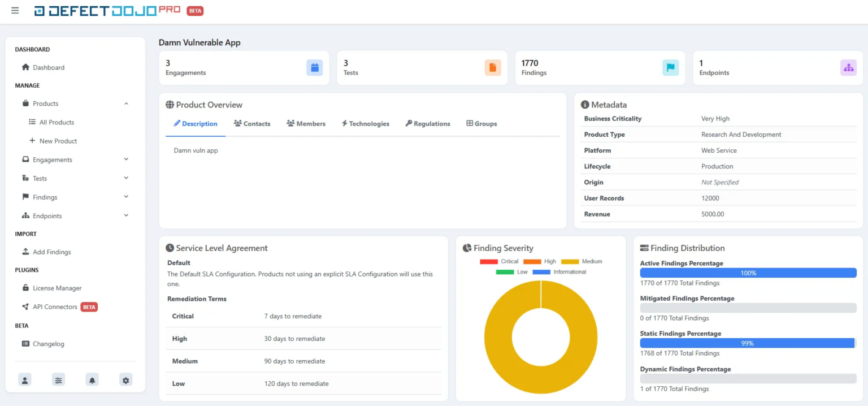This screenshot has width=868, height=406.
Task: Open the Technologies tab
Action: (x=366, y=123)
